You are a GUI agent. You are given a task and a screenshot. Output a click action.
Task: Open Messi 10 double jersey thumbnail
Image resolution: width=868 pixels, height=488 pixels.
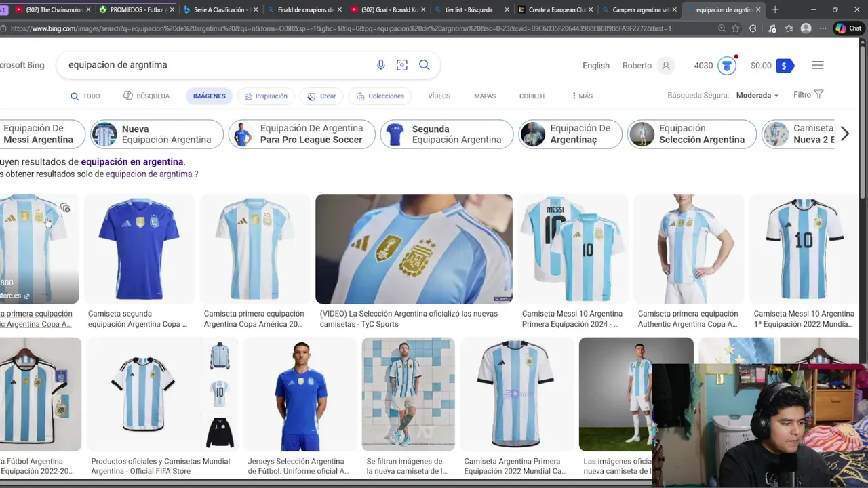pos(574,249)
